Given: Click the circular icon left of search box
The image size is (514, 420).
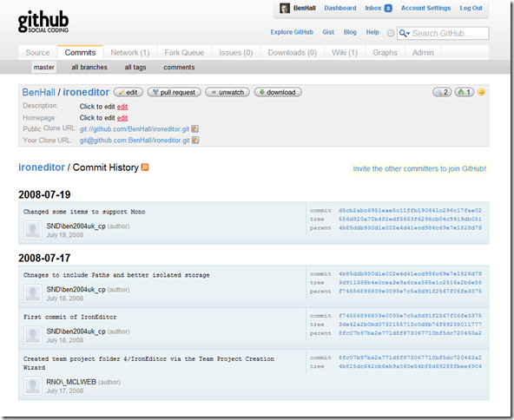Looking at the screenshot, I should 391,33.
